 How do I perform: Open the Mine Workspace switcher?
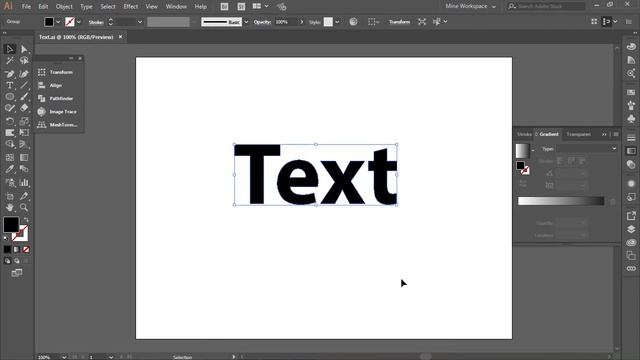(471, 7)
